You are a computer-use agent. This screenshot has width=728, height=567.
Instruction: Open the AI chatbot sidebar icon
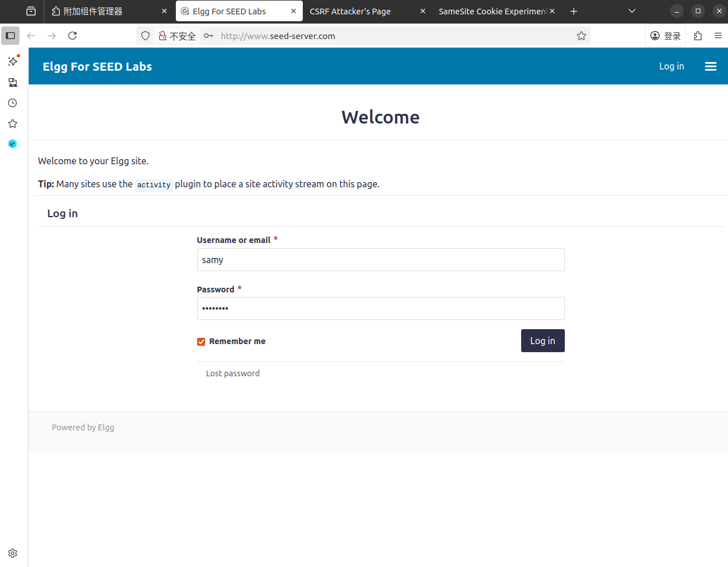13,61
